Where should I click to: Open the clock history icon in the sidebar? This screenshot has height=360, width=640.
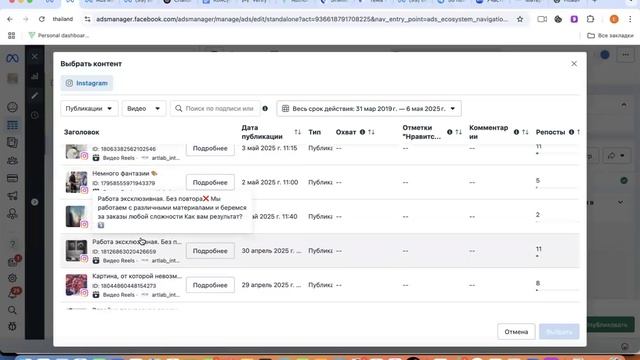click(x=35, y=115)
